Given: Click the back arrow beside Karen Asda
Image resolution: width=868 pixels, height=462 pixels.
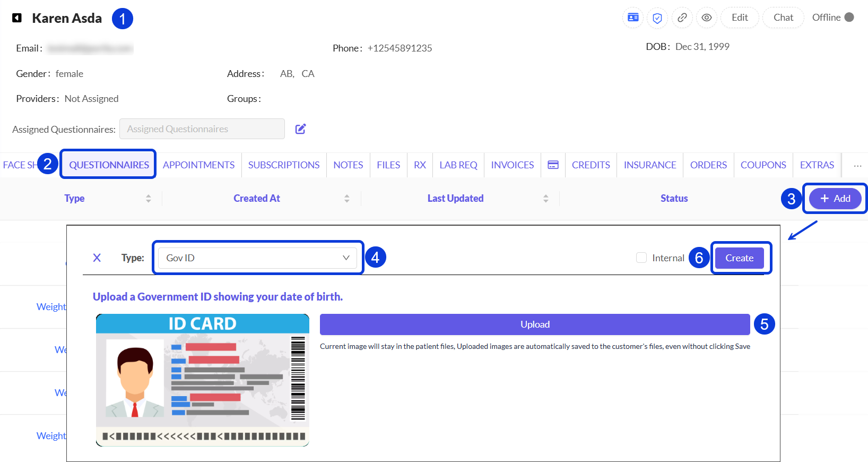Looking at the screenshot, I should point(17,18).
